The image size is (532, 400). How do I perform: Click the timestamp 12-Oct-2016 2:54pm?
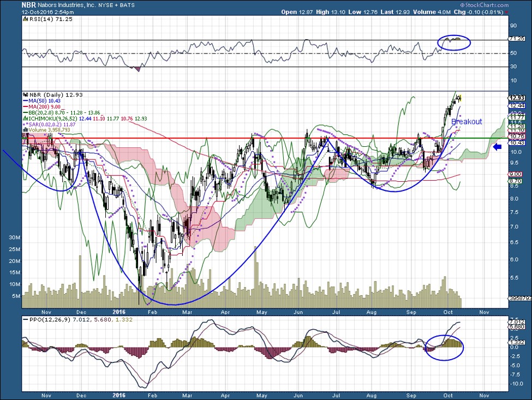[48, 12]
